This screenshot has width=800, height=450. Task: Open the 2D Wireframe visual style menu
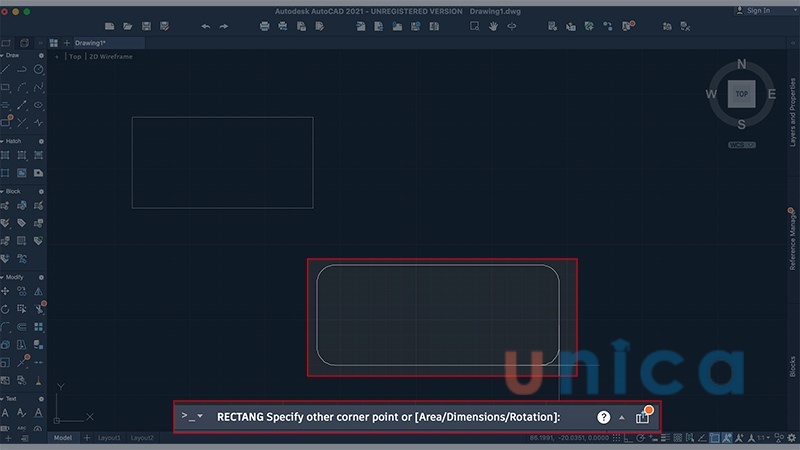pyautogui.click(x=111, y=57)
